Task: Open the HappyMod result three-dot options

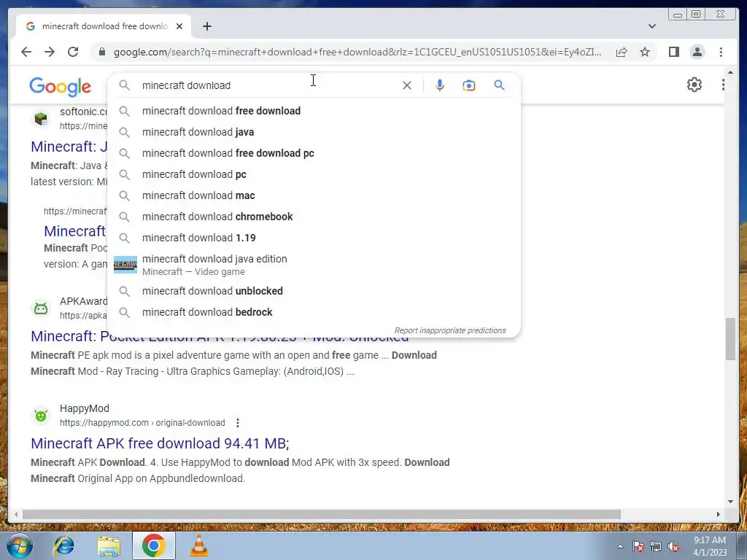Action: [237, 423]
